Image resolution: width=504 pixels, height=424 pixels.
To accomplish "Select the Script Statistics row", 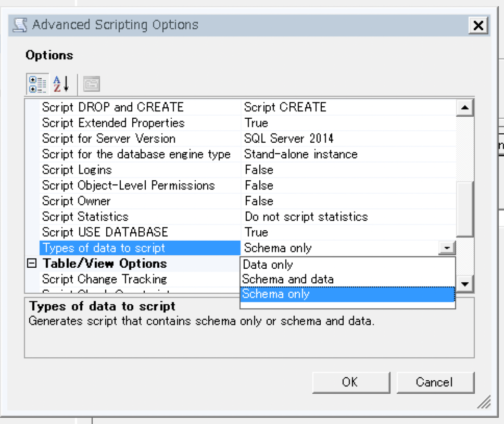I will point(85,217).
